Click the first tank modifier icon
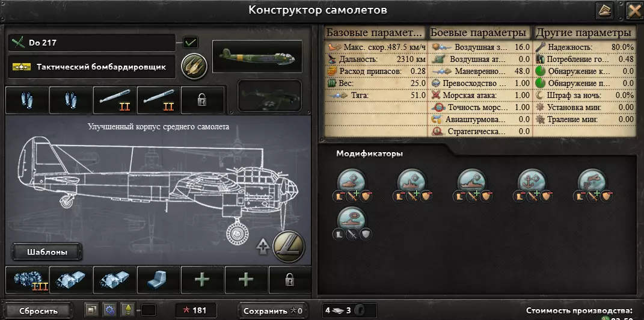The height and width of the screenshot is (320, 644). (351, 180)
